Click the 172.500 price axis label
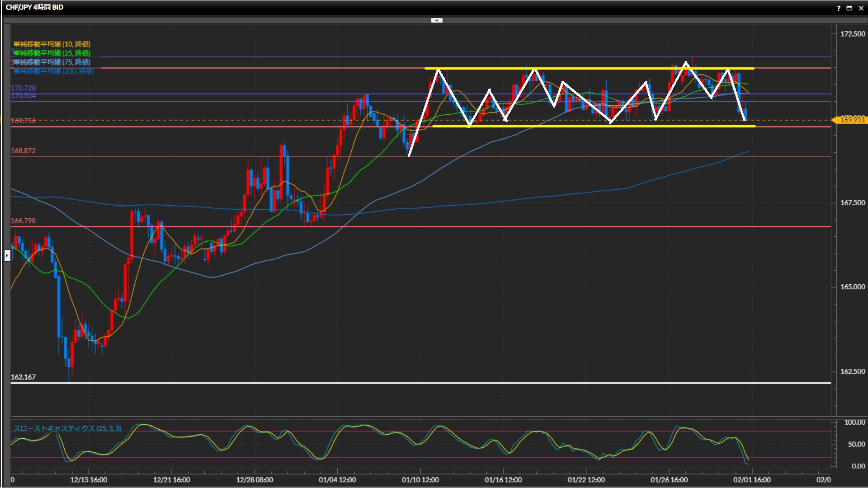The width and height of the screenshot is (868, 488). tap(852, 34)
